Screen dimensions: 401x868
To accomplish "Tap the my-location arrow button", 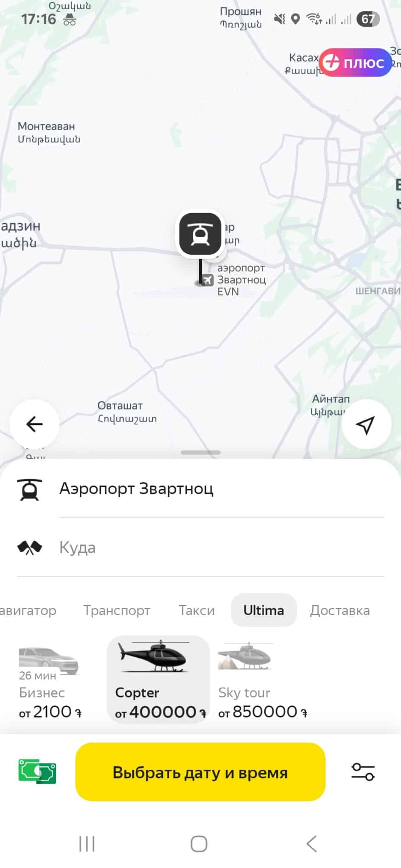I will pyautogui.click(x=366, y=424).
